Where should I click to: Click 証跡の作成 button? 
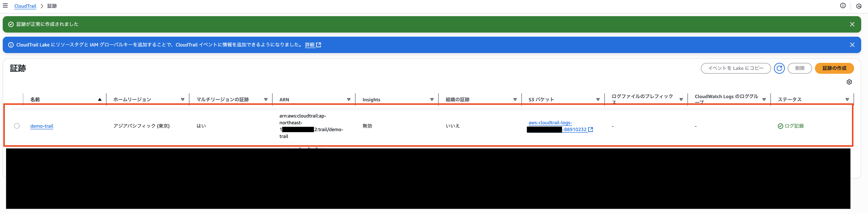click(x=834, y=68)
